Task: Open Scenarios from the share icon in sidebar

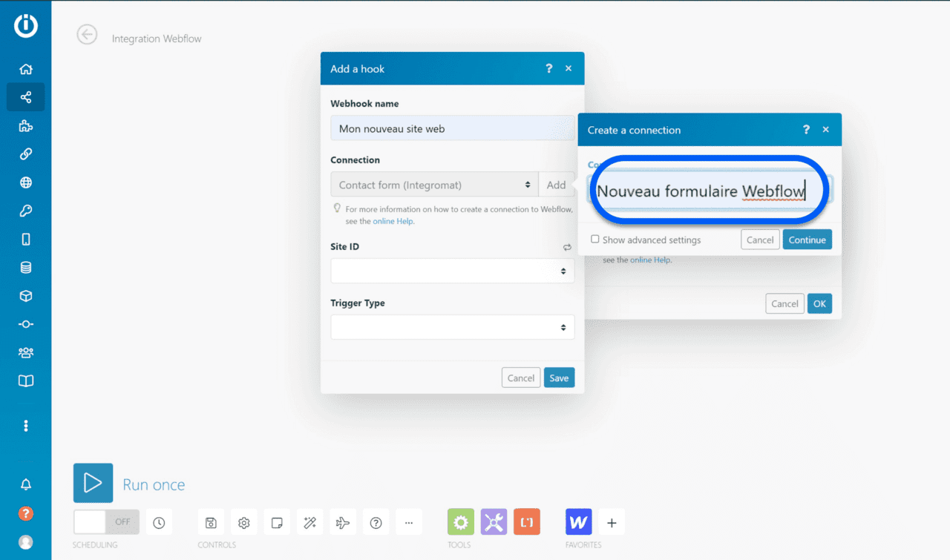Action: pyautogui.click(x=26, y=97)
